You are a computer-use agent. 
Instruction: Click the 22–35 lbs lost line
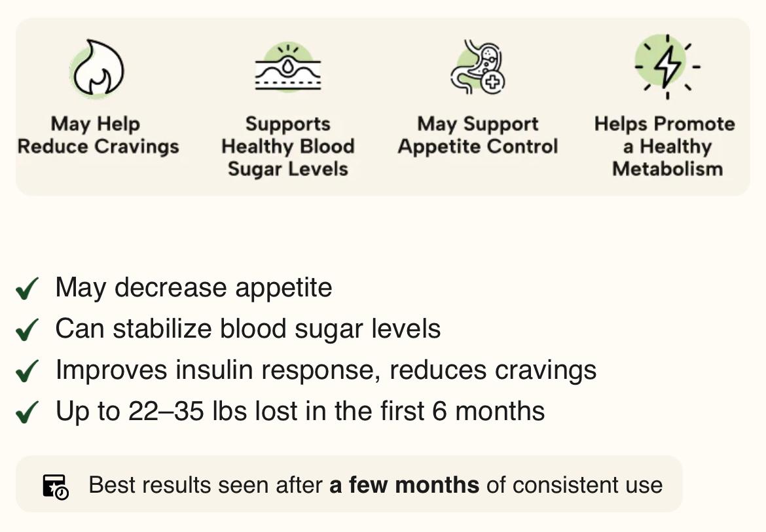[300, 411]
